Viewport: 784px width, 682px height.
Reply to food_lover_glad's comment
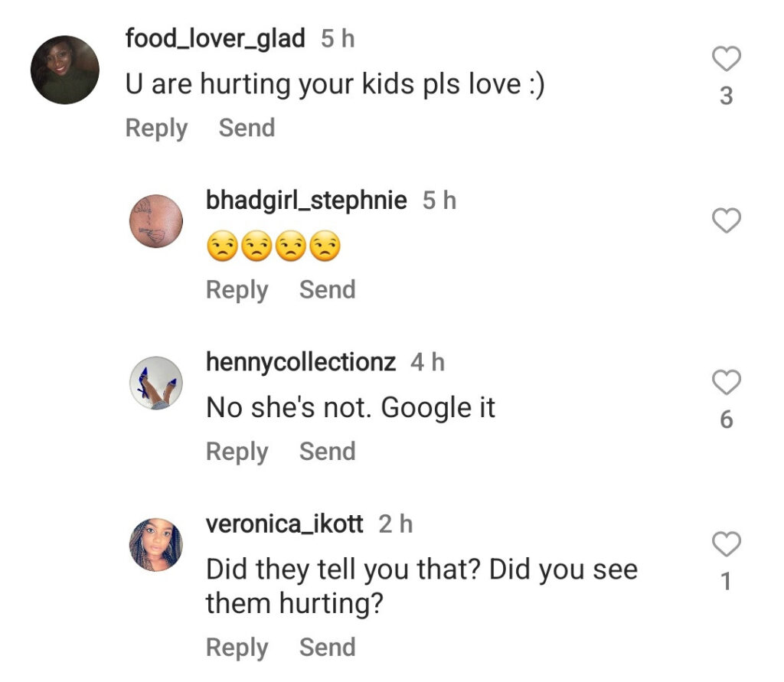[156, 128]
